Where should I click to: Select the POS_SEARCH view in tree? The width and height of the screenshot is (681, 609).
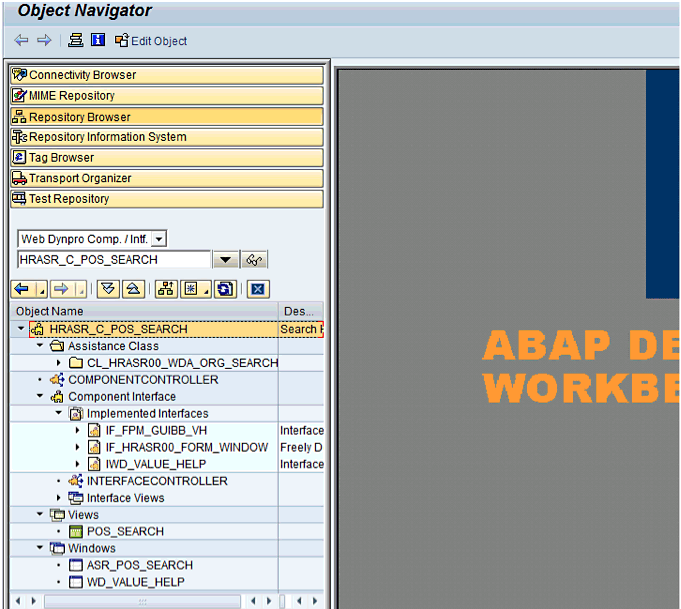(x=125, y=532)
